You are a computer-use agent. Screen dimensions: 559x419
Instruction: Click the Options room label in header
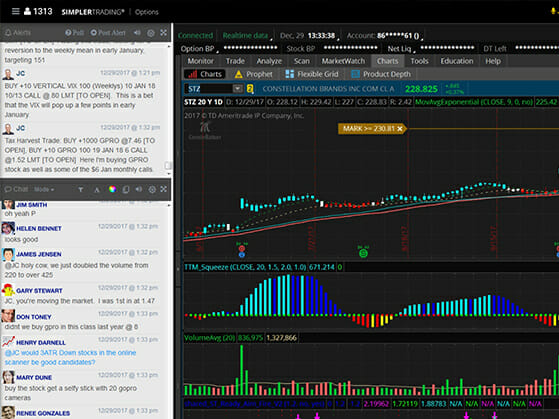click(x=147, y=12)
